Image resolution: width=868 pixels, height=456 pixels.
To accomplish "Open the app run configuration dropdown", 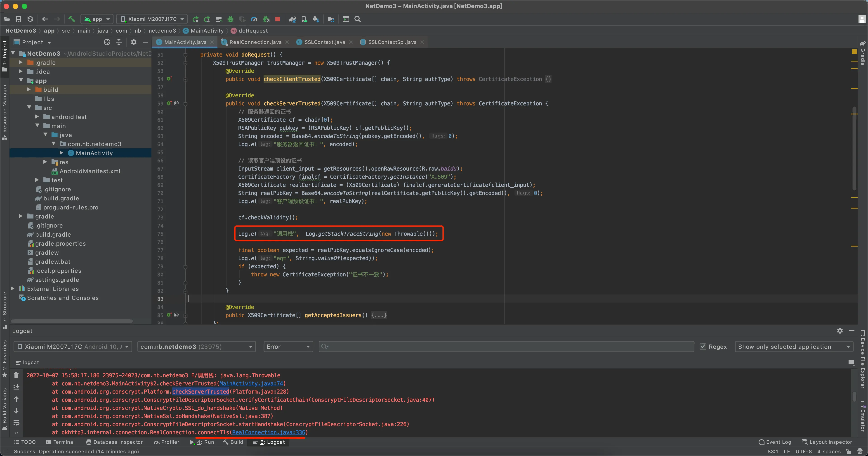I will click(x=97, y=19).
